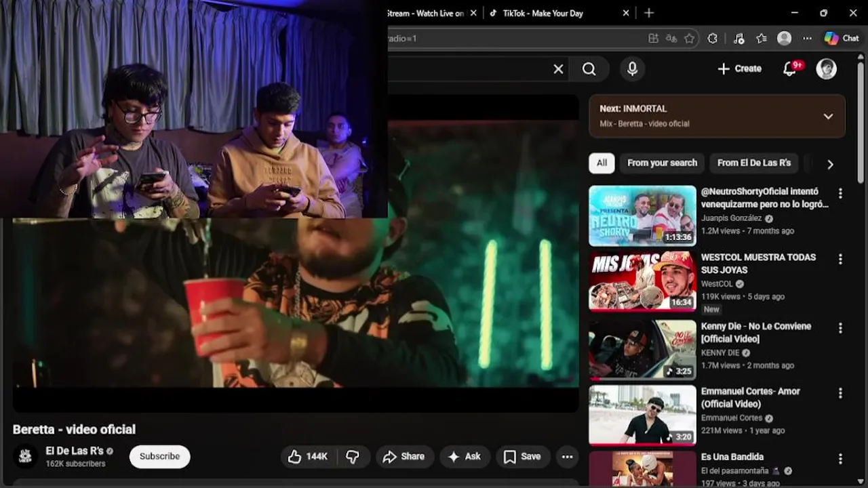This screenshot has height=488, width=868.
Task: Clear the YouTube search box with X
Action: pyautogui.click(x=558, y=69)
